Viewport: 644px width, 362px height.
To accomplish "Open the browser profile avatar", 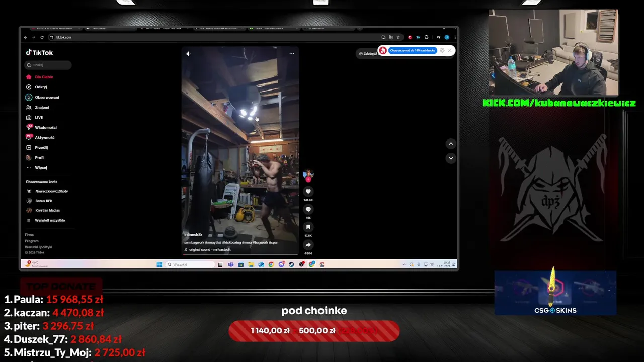I will point(447,37).
